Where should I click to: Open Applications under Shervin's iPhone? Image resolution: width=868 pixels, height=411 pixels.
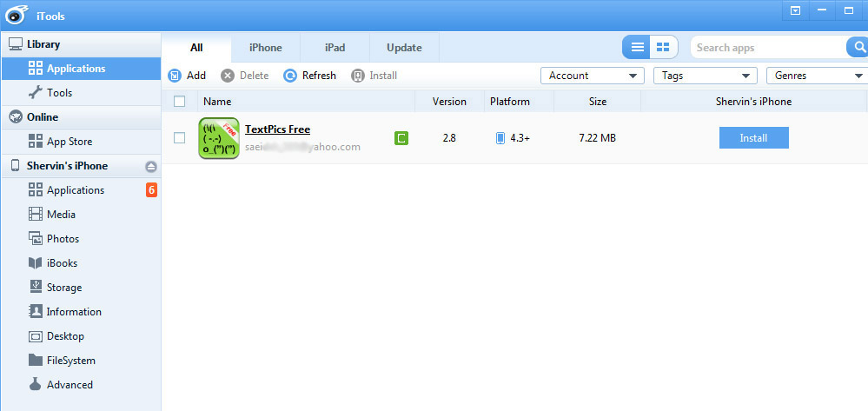tap(81, 190)
